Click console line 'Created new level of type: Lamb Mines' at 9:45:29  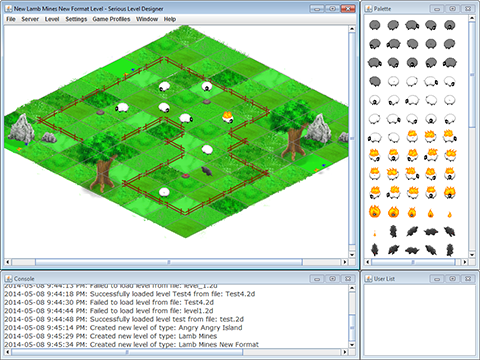click(110, 336)
